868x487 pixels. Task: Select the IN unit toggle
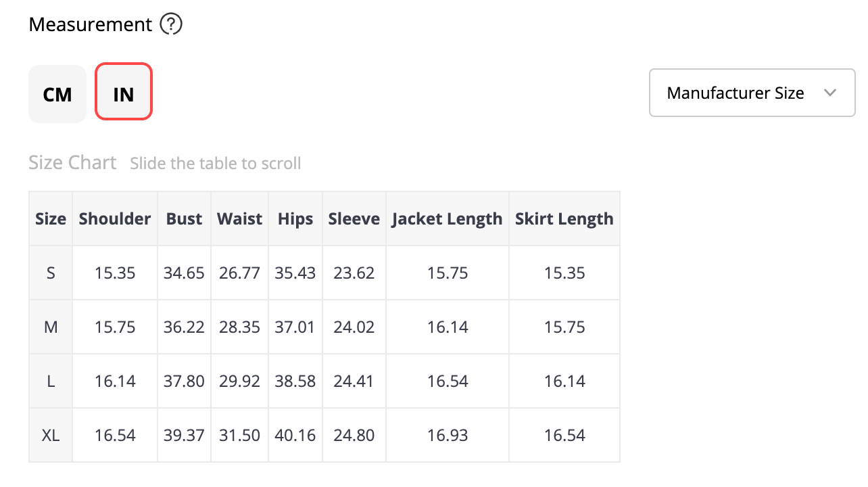point(124,92)
